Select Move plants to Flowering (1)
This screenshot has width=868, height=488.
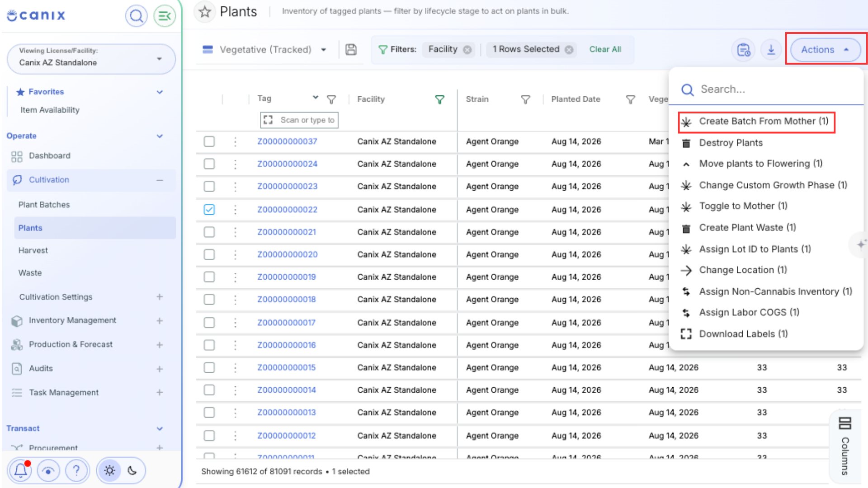pyautogui.click(x=760, y=164)
